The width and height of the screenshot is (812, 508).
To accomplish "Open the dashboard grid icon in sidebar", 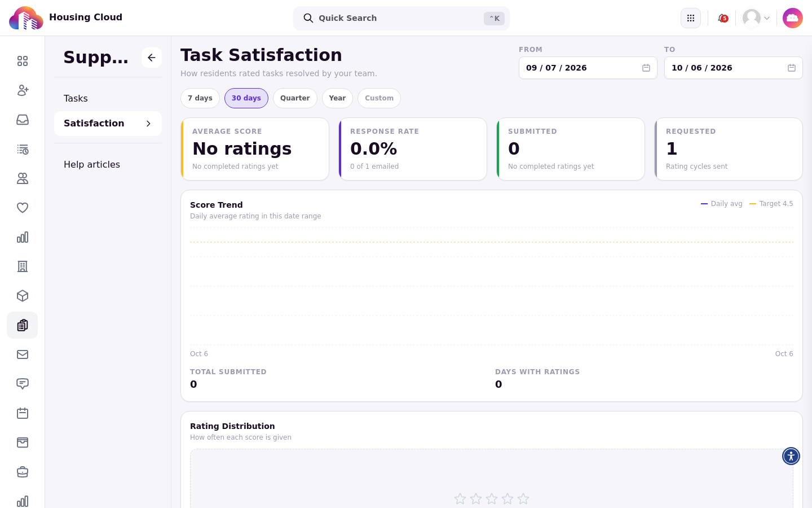I will click(23, 61).
